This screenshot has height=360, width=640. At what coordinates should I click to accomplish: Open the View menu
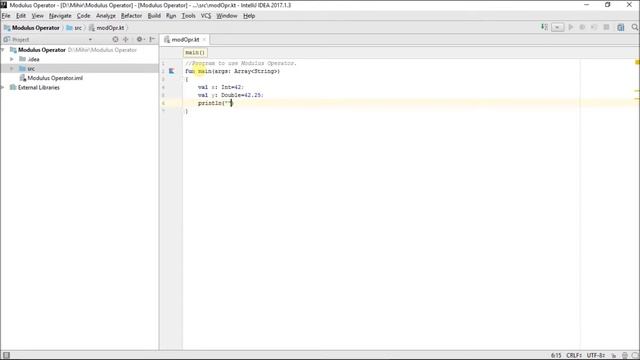click(38, 16)
